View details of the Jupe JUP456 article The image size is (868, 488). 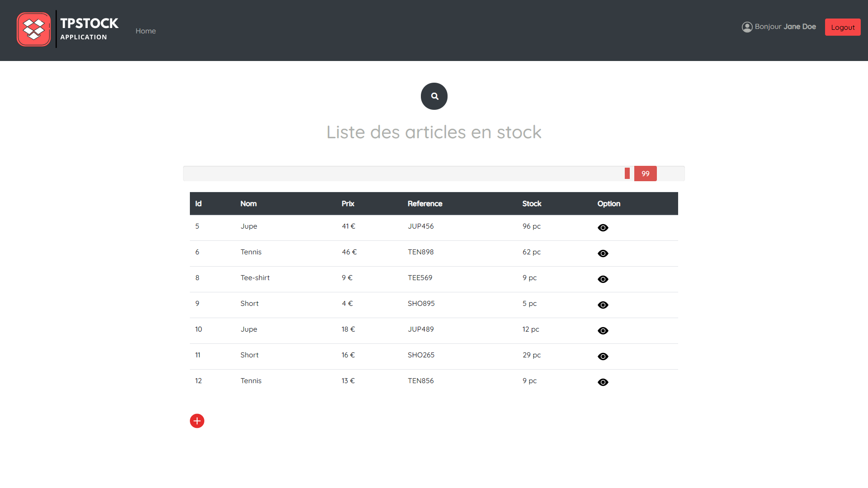[x=603, y=228]
